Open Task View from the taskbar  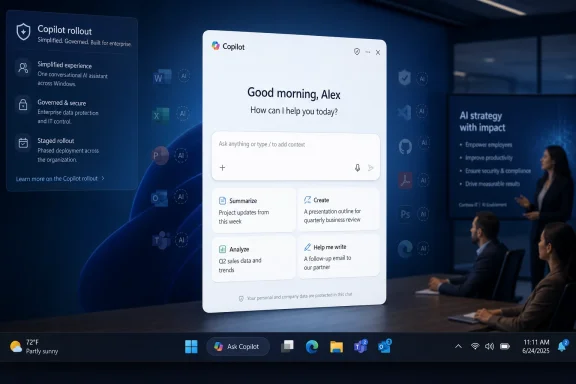(287, 346)
